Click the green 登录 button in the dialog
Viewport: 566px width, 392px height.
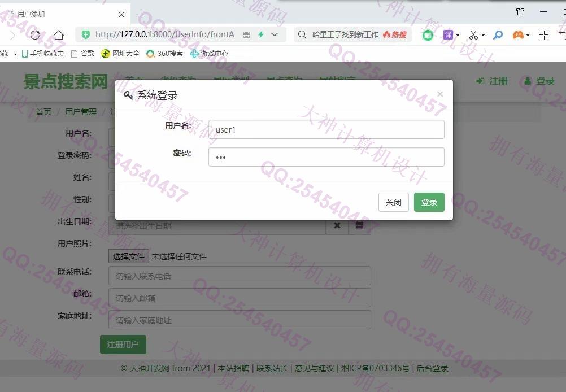(429, 202)
